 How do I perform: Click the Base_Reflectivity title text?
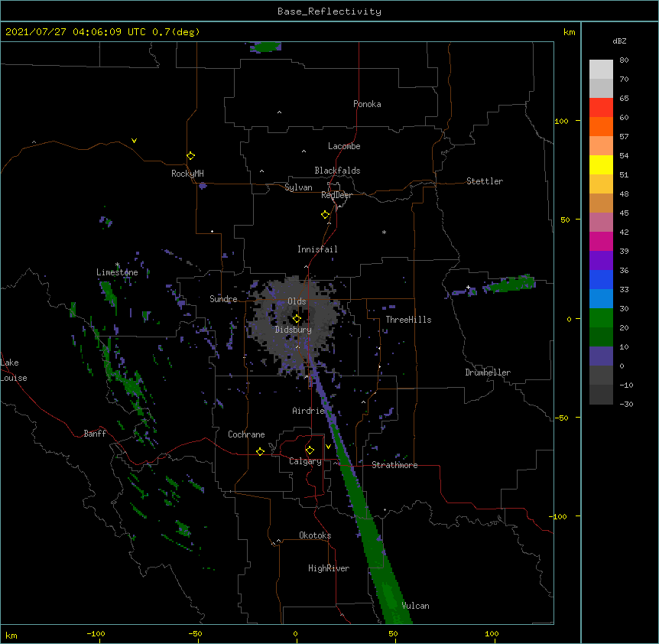click(x=329, y=11)
